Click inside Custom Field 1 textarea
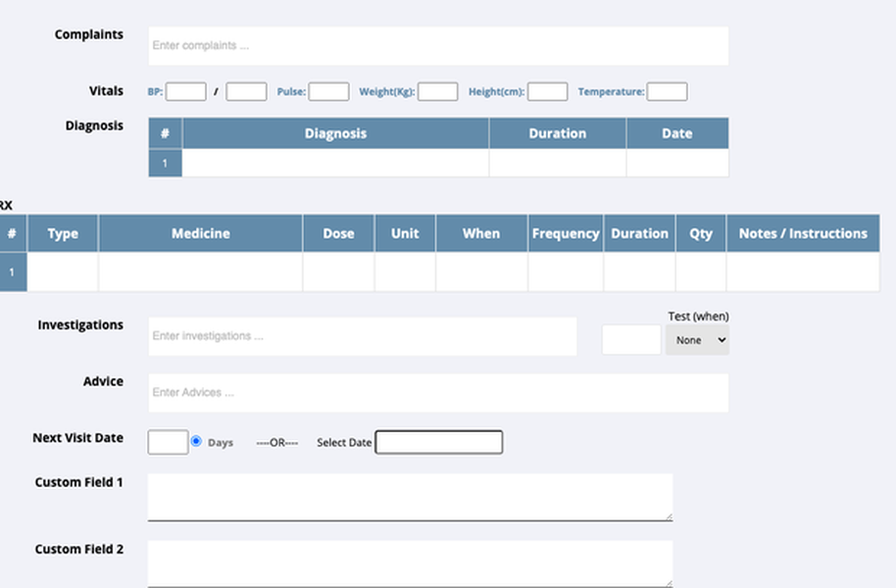The height and width of the screenshot is (588, 896). 410,497
